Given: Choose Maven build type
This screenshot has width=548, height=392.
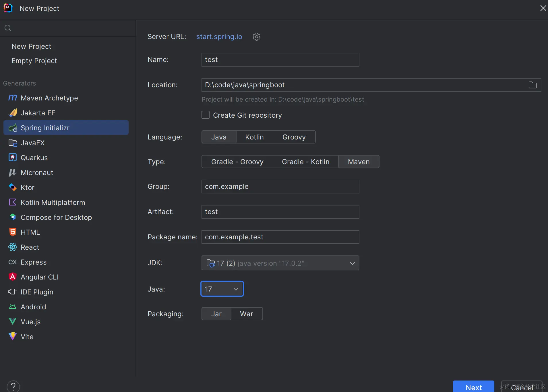Looking at the screenshot, I should pyautogui.click(x=359, y=162).
